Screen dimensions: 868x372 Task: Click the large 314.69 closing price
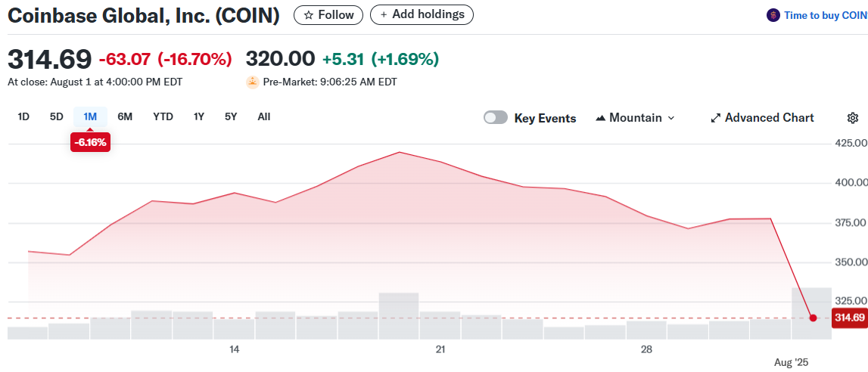[49, 58]
